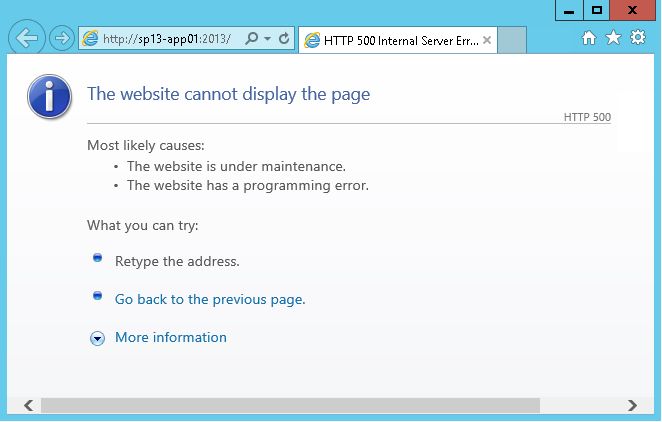Click the search magnifier in the address bar
This screenshot has height=422, width=662.
tap(252, 38)
